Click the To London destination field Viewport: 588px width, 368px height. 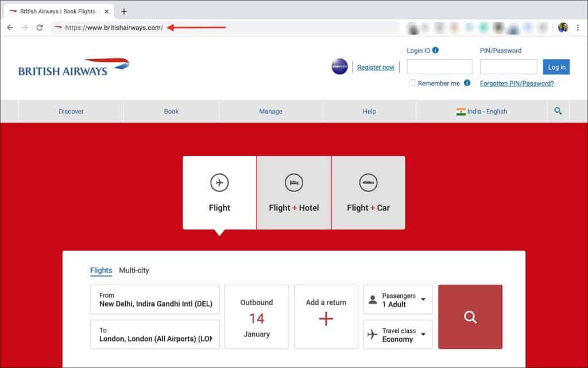pyautogui.click(x=155, y=335)
